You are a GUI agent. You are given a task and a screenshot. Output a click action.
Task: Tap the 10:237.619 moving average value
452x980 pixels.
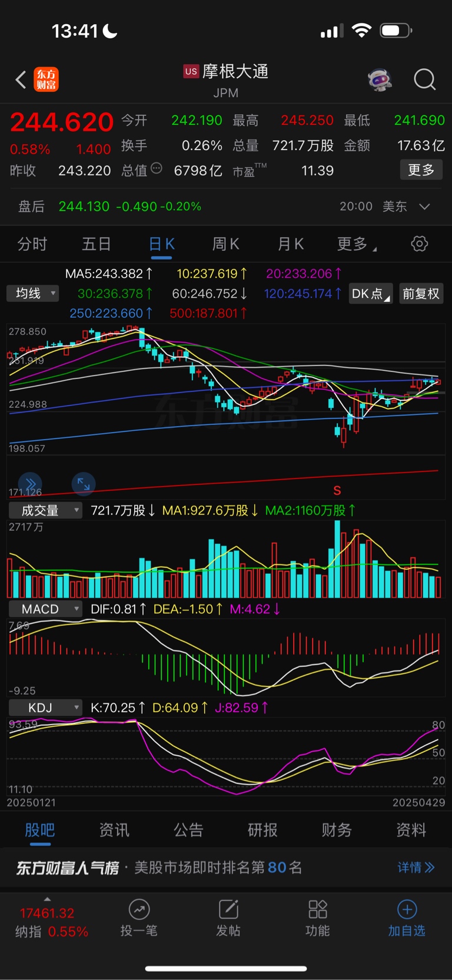212,274
